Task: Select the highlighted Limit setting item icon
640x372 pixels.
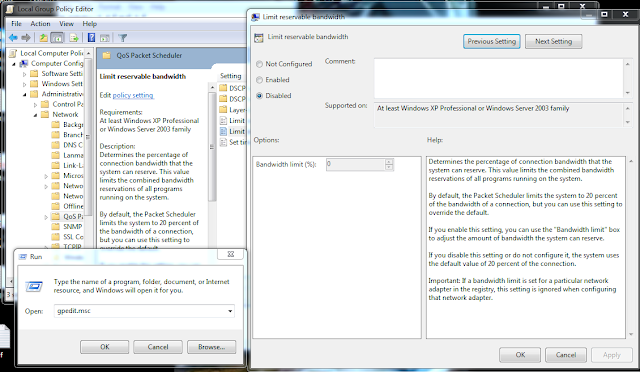Action: 223,131
